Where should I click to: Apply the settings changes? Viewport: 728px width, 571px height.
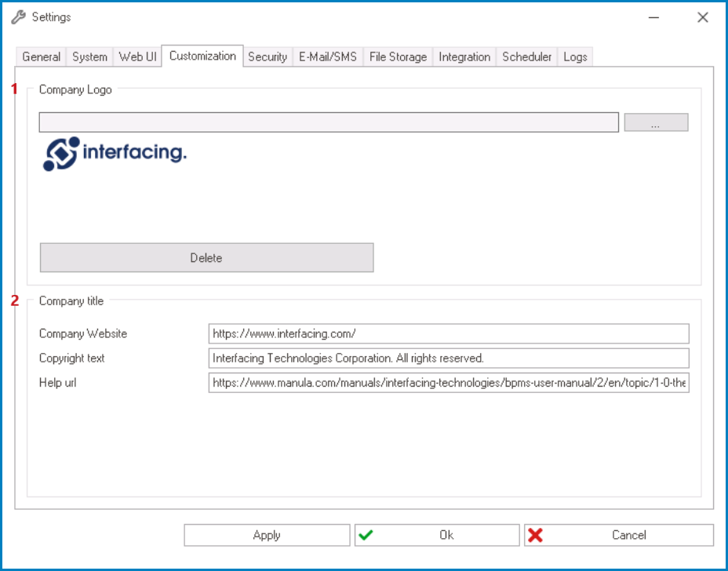pyautogui.click(x=267, y=535)
